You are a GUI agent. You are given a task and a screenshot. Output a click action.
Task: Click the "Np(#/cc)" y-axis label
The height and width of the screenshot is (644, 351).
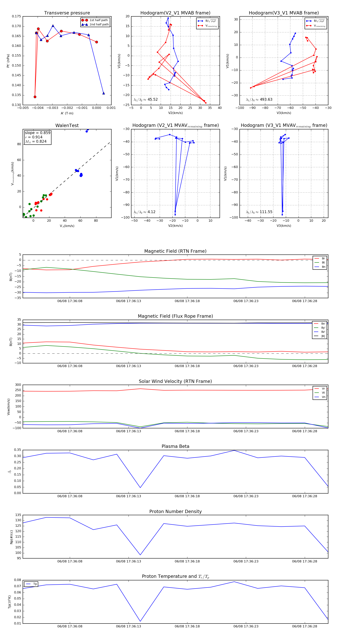(11, 537)
